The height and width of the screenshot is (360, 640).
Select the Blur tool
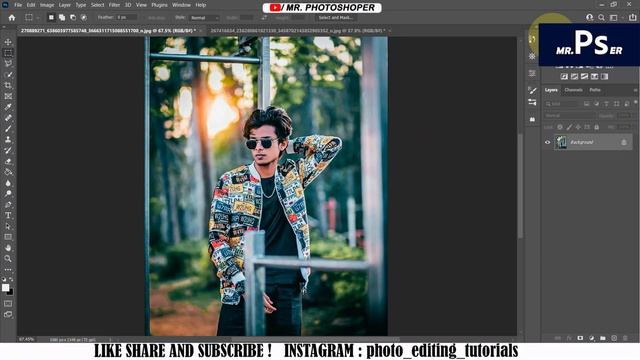pos(8,183)
